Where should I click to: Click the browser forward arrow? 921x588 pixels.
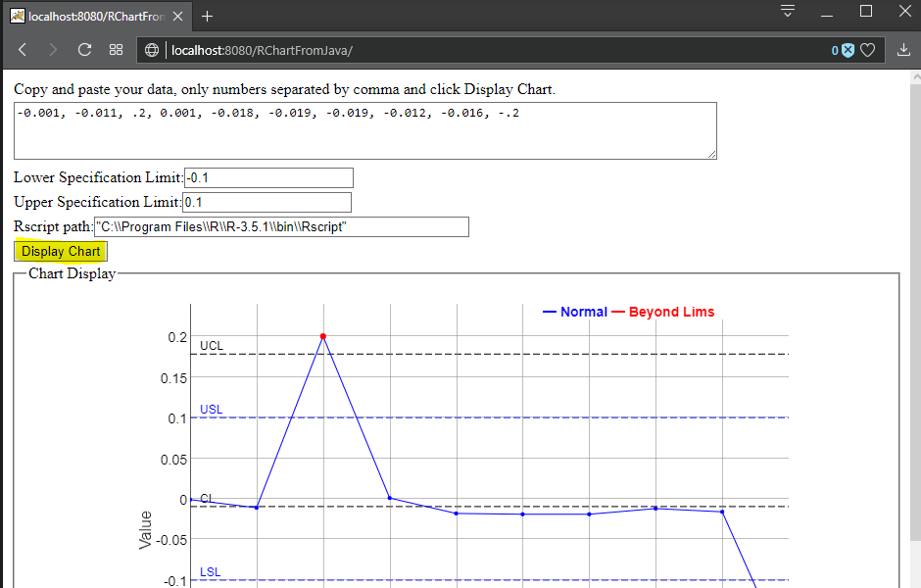tap(53, 50)
